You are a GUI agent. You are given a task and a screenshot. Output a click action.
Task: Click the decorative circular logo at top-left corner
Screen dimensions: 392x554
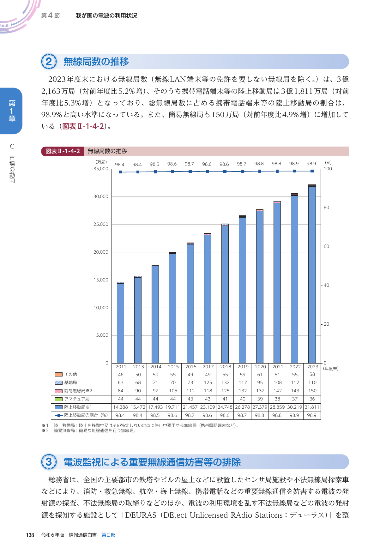tap(19, 16)
